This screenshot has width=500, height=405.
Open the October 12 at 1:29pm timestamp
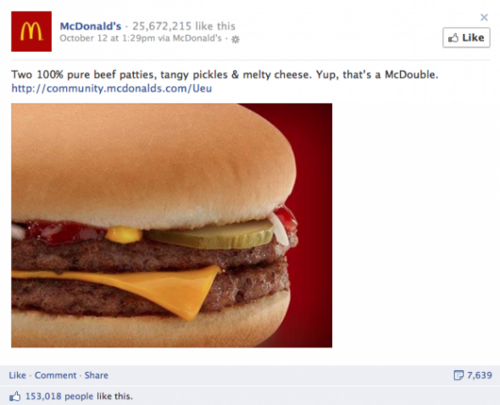tap(107, 38)
